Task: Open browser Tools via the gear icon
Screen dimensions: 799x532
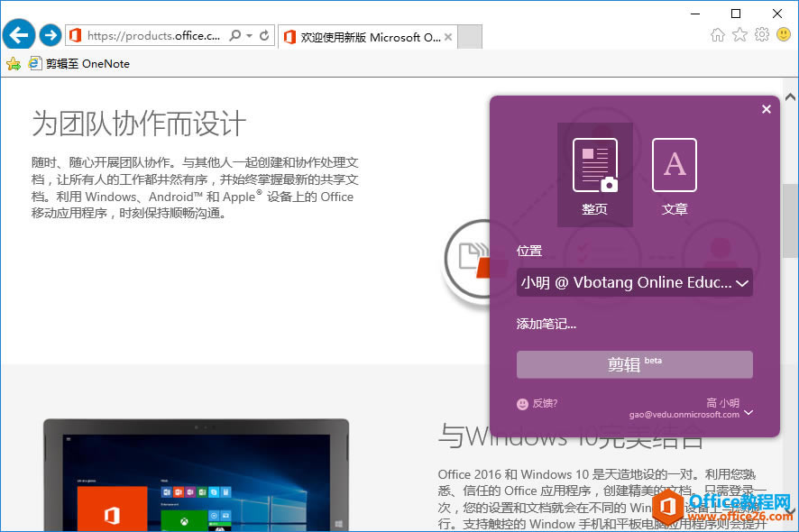Action: (x=762, y=34)
